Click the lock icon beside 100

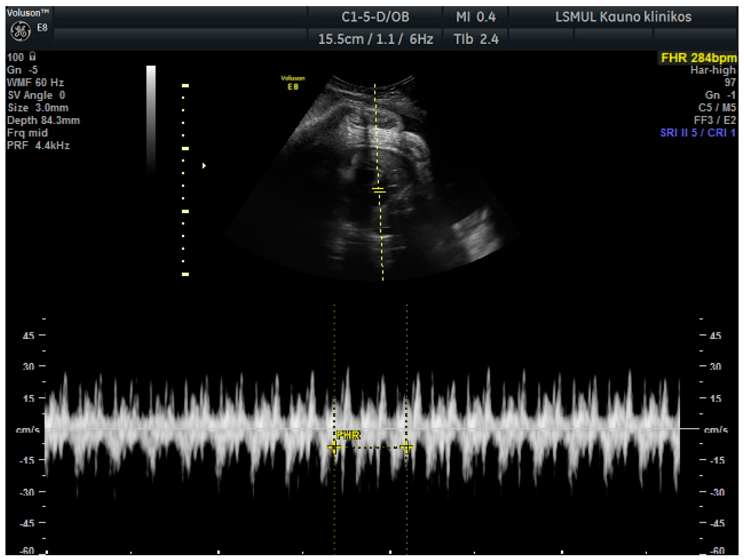pos(32,56)
